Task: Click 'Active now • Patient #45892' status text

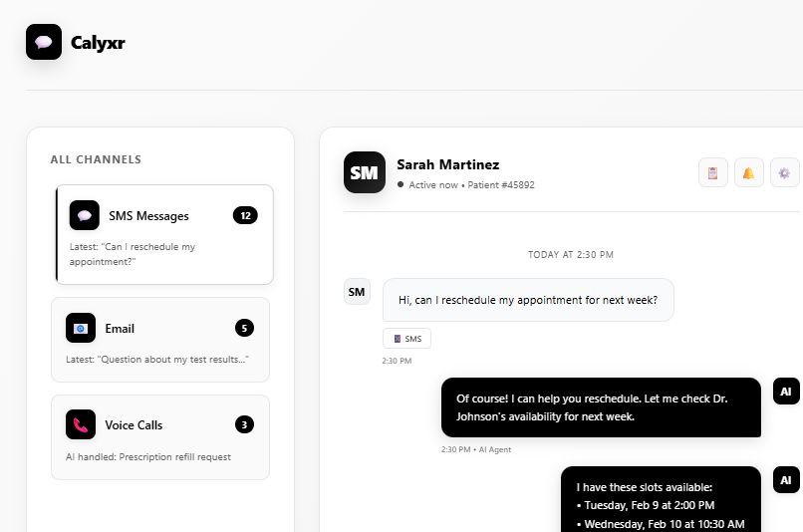Action: point(466,185)
